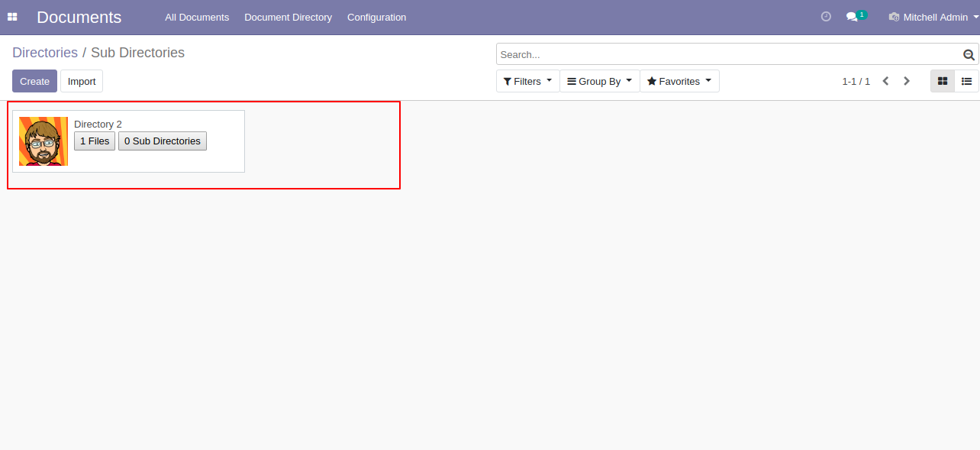Click the search magnifier icon
Screen dimensions: 980x450
(969, 54)
